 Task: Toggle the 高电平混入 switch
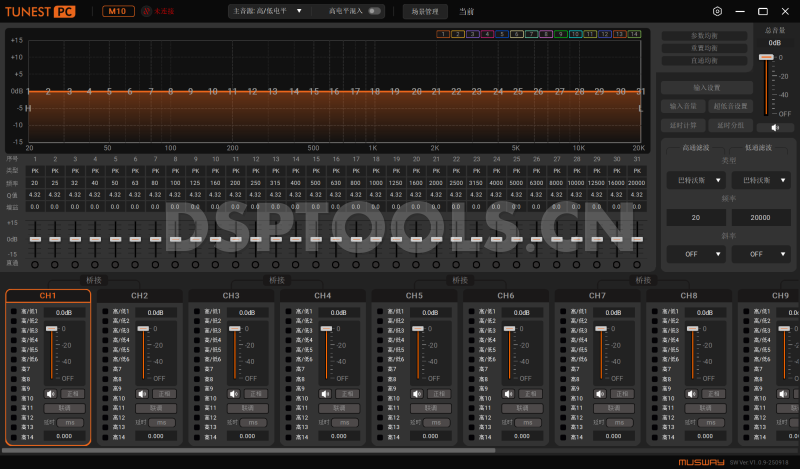374,11
